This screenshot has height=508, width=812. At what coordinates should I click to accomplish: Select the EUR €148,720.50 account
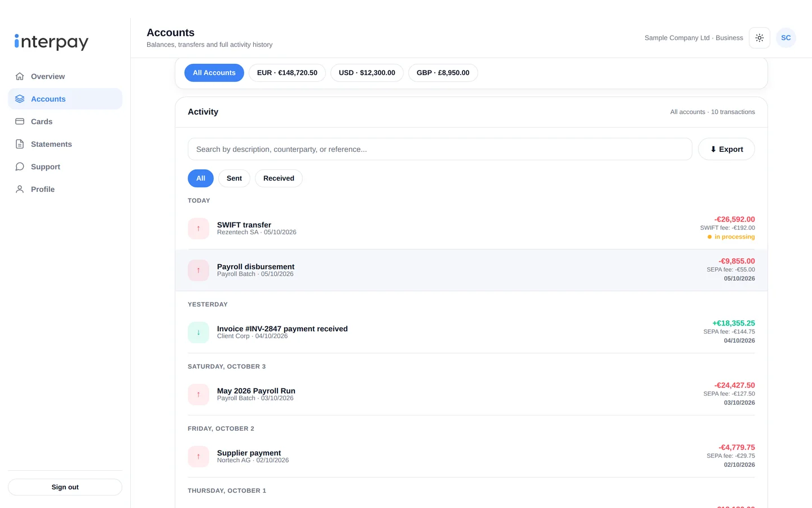click(x=287, y=73)
